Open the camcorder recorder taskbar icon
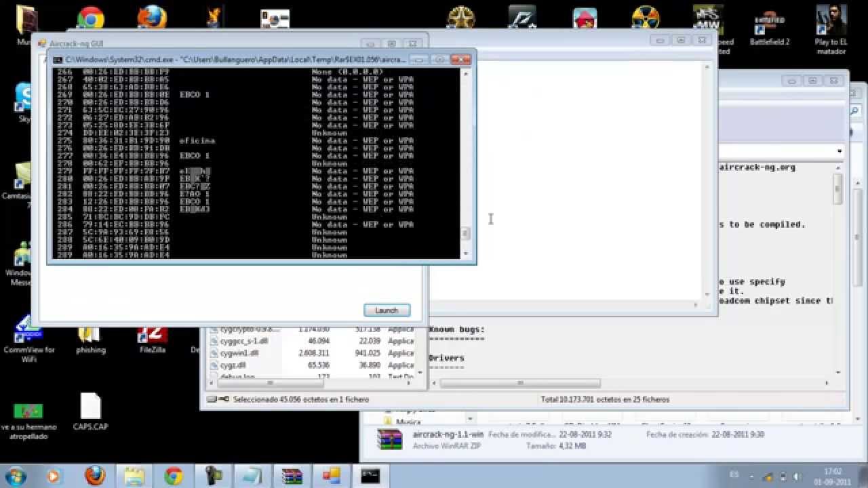The image size is (868, 488). tap(214, 476)
